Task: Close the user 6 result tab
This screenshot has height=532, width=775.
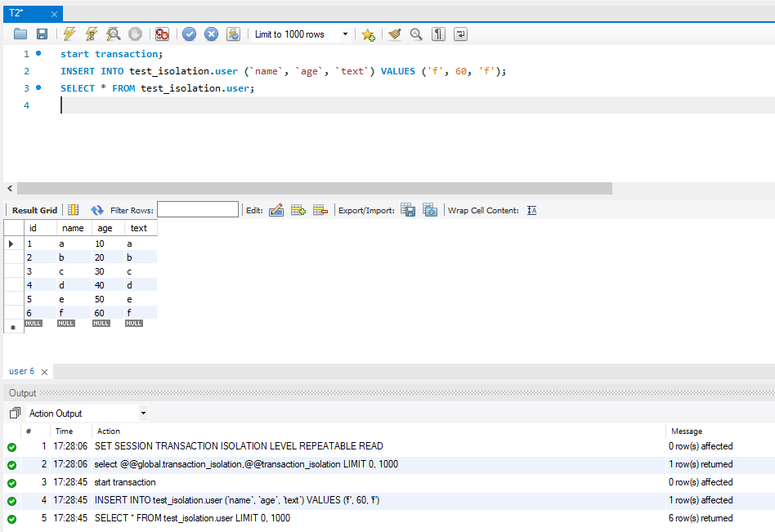Action: pos(44,372)
